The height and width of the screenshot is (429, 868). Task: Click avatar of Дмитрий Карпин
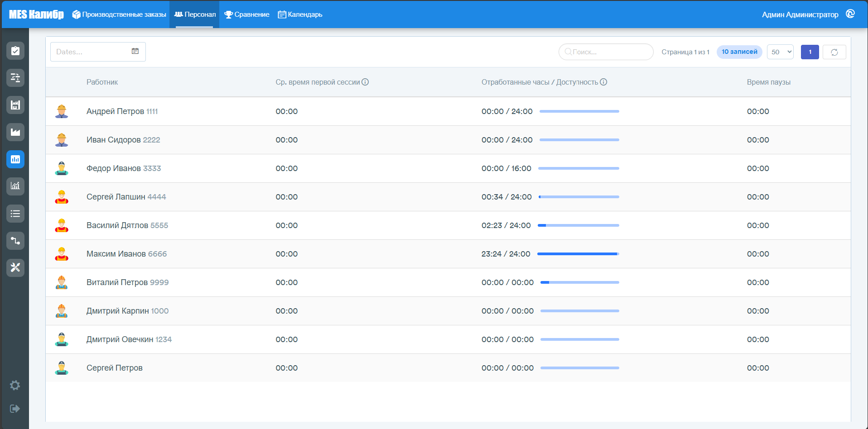point(62,311)
